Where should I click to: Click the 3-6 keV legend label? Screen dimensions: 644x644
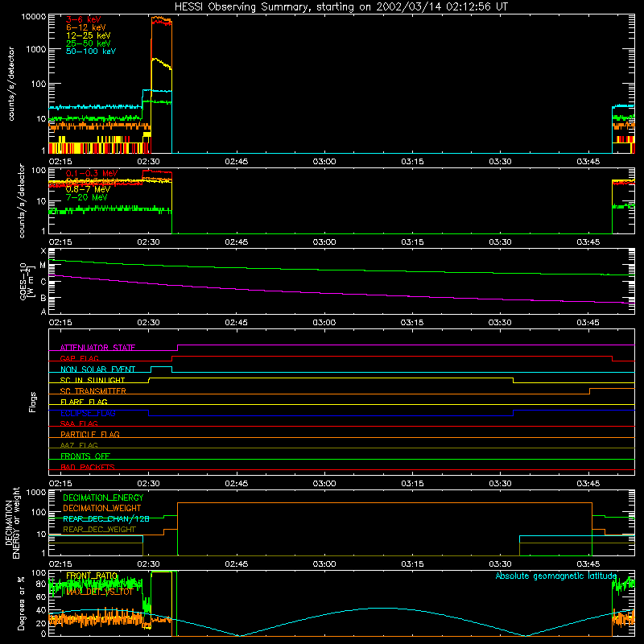tap(83, 19)
